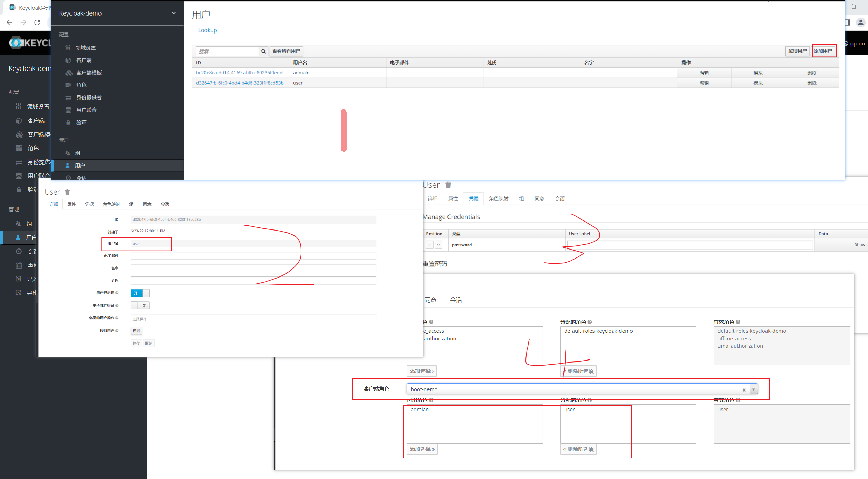868x479 pixels.
Task: Click the clear X icon in boot-demo selector
Action: [x=744, y=390]
